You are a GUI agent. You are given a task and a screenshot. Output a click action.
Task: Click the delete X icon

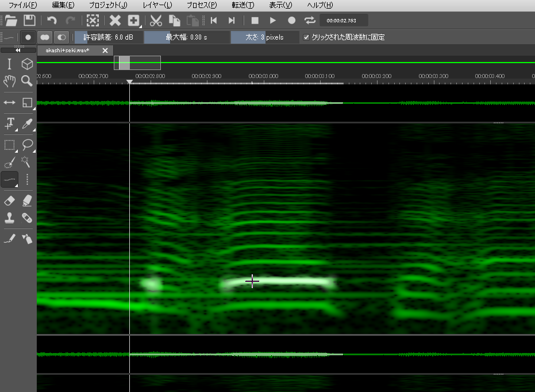tap(115, 21)
